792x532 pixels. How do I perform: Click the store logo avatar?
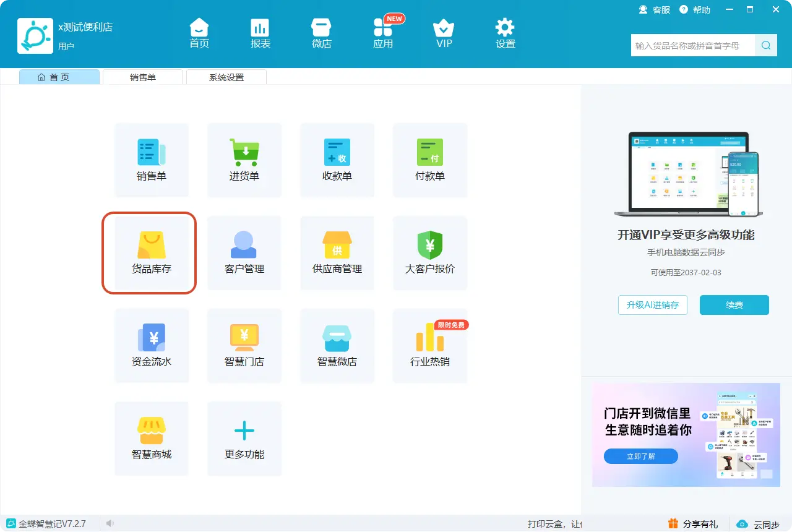pos(35,36)
